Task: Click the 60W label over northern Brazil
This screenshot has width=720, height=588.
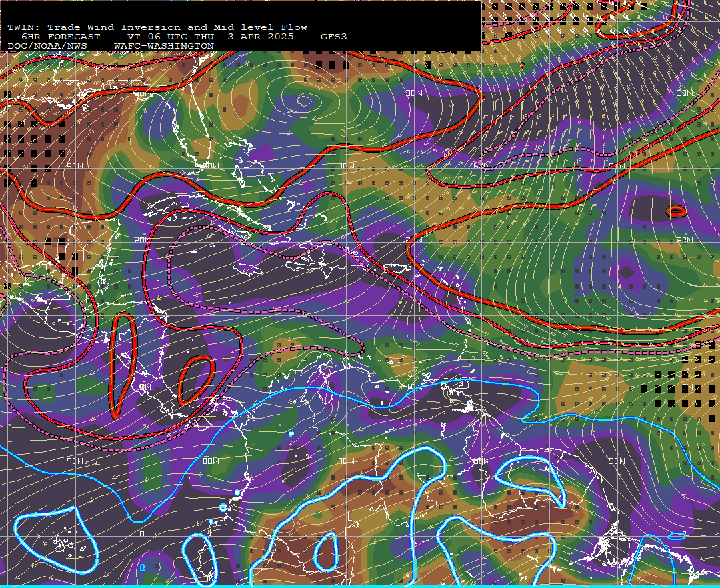Action: pos(481,461)
